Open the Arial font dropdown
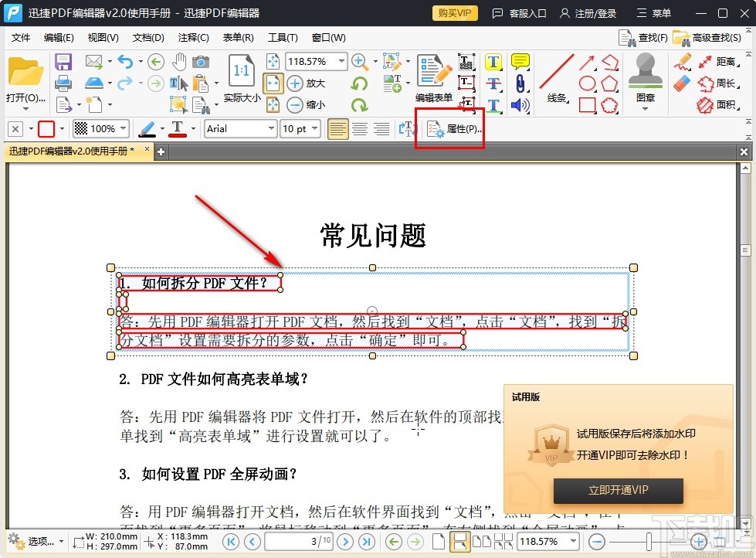 coord(240,128)
